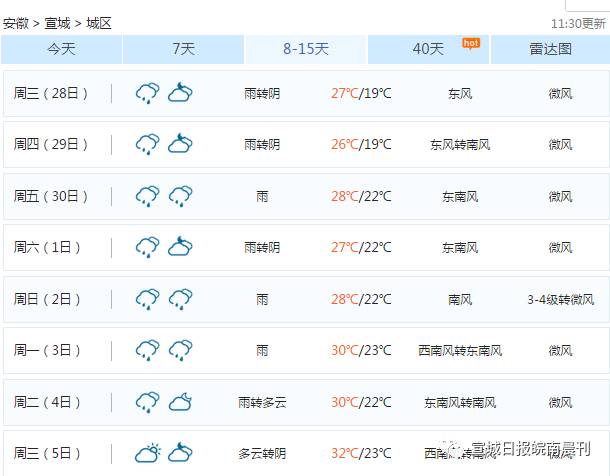Click 东风 wind direction in 28日 row
Screen dimensions: 610x476
[x=460, y=94]
